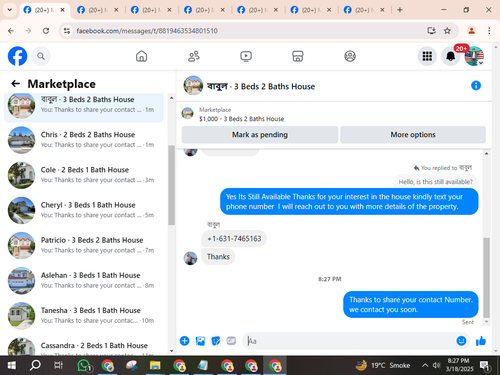The image size is (500, 375).
Task: Open the Video (Watch) icon
Action: [246, 56]
